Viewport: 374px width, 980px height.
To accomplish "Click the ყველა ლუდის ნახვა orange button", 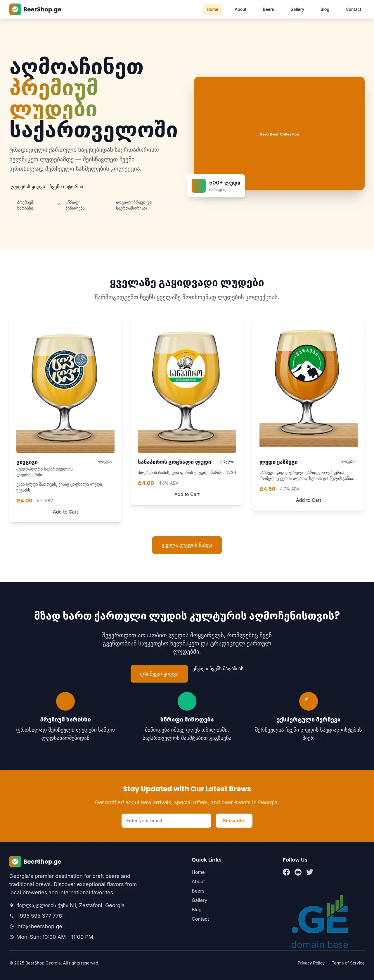I will click(187, 545).
